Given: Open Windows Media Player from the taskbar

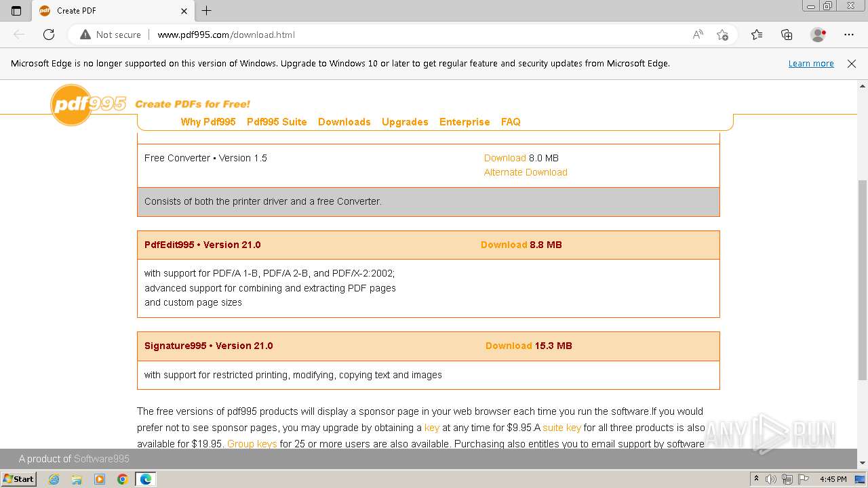Looking at the screenshot, I should [100, 479].
